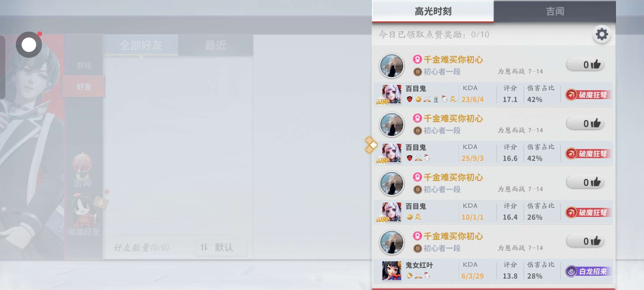Open the highlight settings gear icon
This screenshot has width=644, height=290.
(602, 35)
